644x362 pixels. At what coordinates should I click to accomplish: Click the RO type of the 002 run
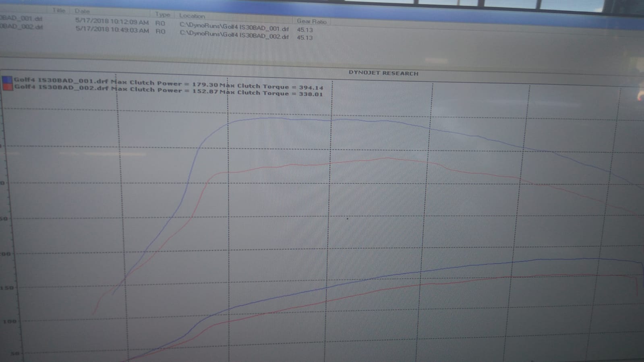pyautogui.click(x=160, y=31)
